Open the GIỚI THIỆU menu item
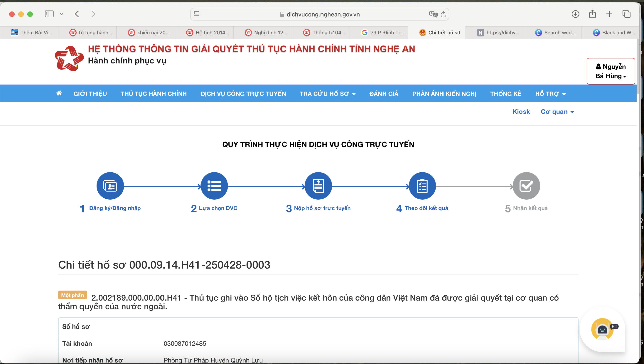Viewport: 644px width, 364px height. click(90, 94)
